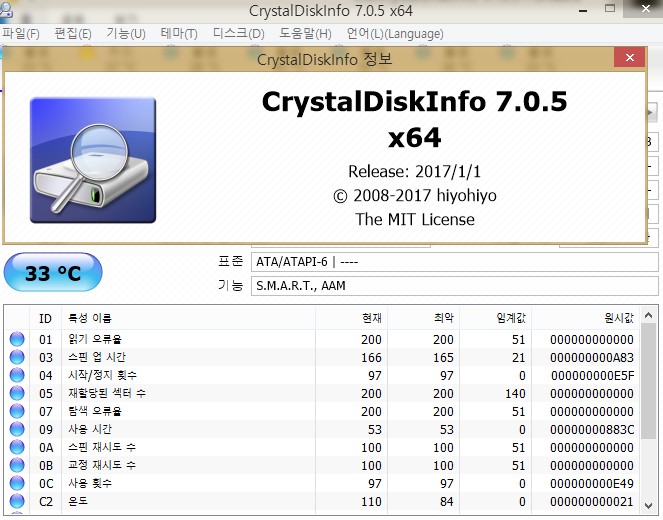The image size is (663, 520).
Task: Click the 임계값 column header
Action: point(495,318)
